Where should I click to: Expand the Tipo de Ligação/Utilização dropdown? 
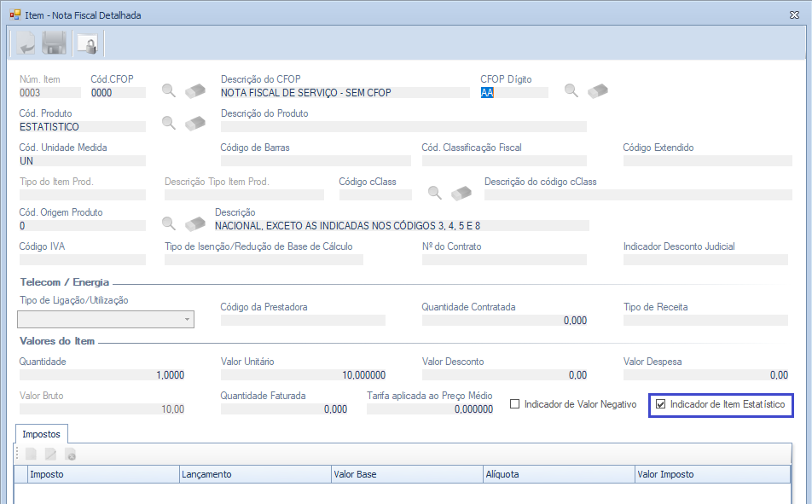pyautogui.click(x=187, y=320)
